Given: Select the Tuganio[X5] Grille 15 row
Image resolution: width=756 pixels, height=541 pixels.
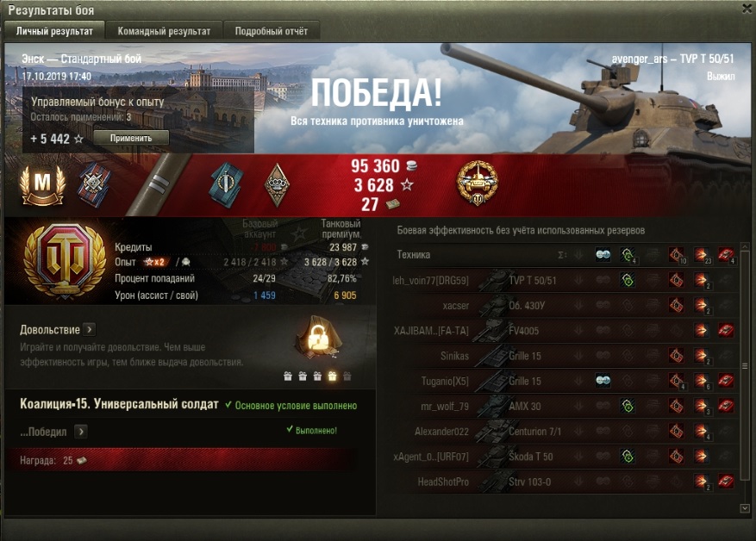Looking at the screenshot, I should [564, 381].
